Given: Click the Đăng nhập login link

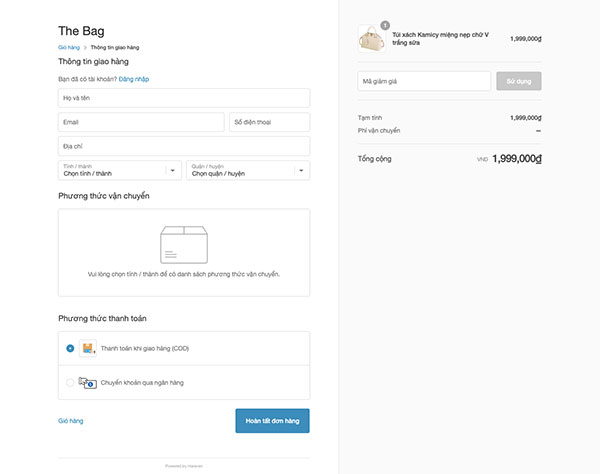Looking at the screenshot, I should tap(134, 79).
